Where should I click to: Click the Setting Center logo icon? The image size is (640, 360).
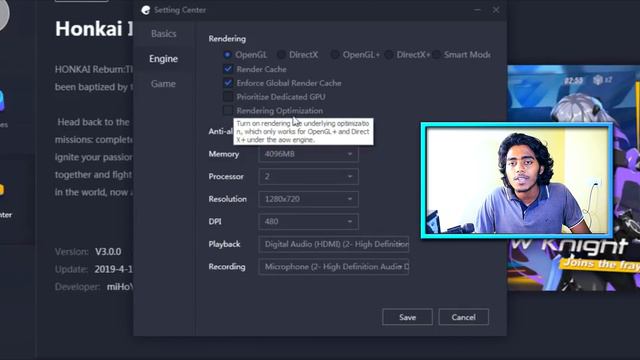tap(146, 10)
